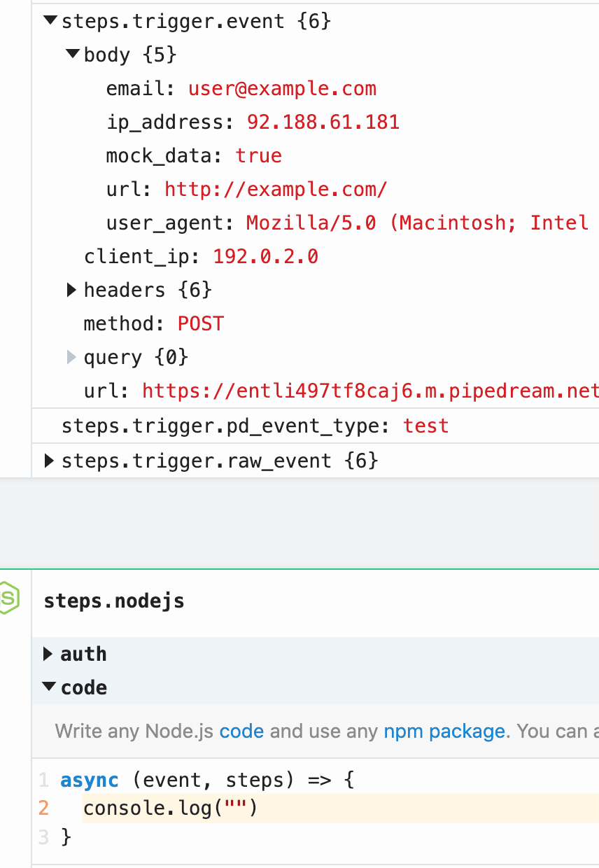Collapse the body object triangle
599x868 pixels.
click(72, 54)
